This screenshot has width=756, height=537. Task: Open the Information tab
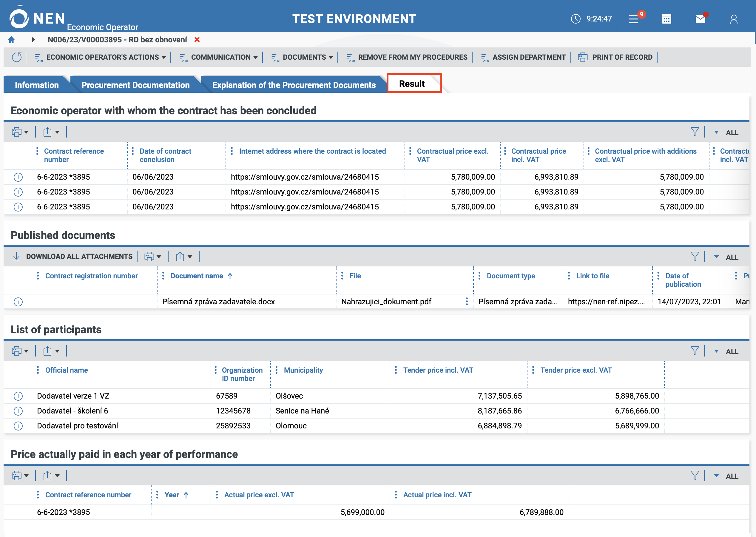36,85
